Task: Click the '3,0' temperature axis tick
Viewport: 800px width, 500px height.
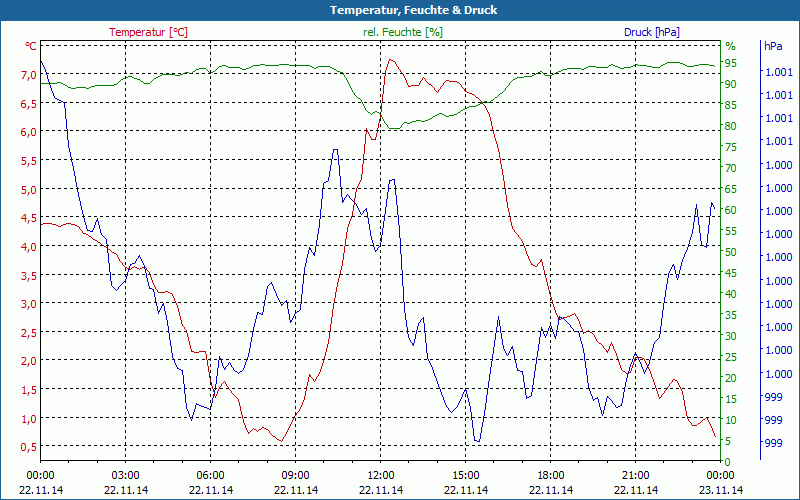Action: 29,304
